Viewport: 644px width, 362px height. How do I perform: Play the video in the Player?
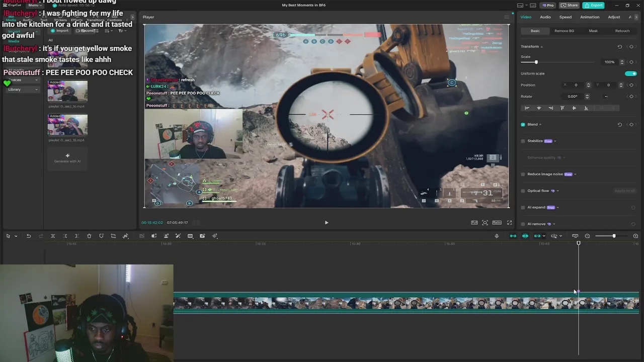[326, 222]
